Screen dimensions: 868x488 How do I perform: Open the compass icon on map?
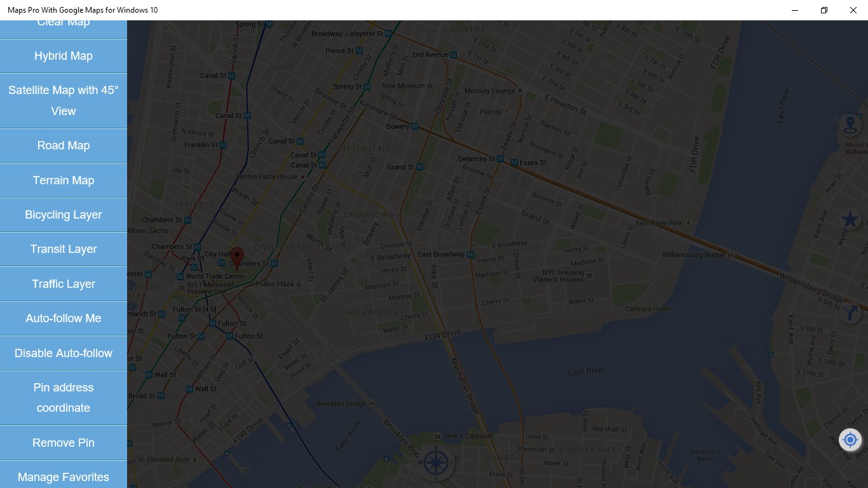point(435,462)
